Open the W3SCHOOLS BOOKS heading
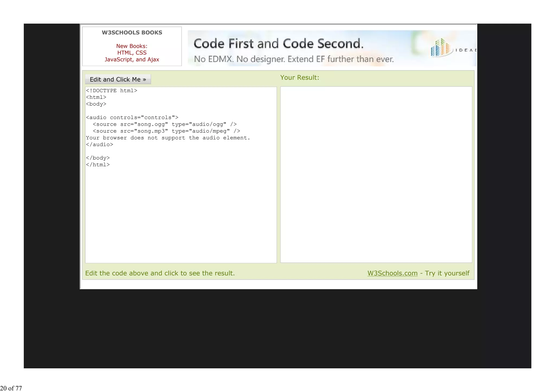This screenshot has height=392, width=555. click(132, 33)
